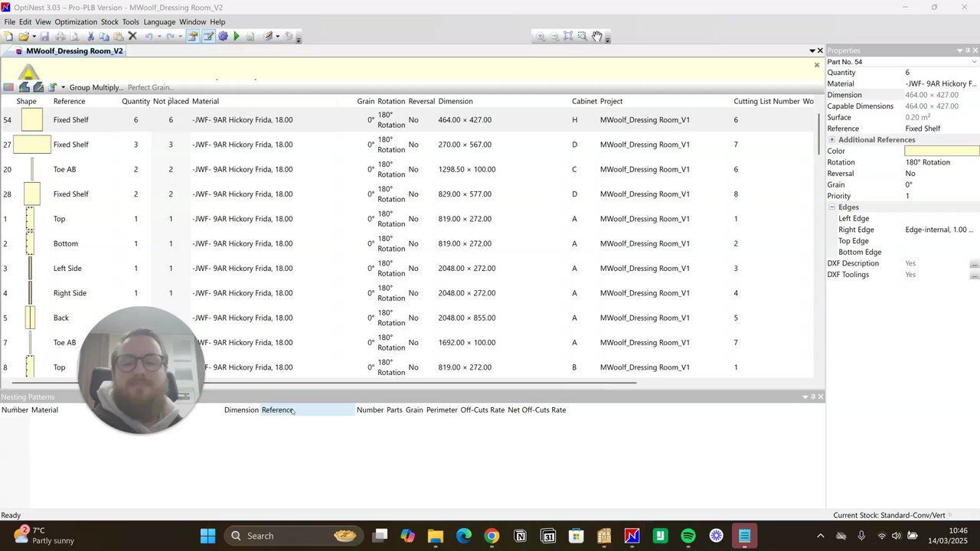This screenshot has width=980, height=551.
Task: Open the dropdown arrow before Group Multiply
Action: [63, 87]
